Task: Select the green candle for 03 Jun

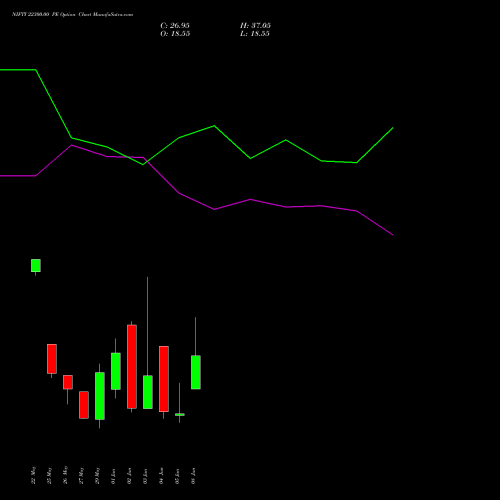Action: (148, 392)
